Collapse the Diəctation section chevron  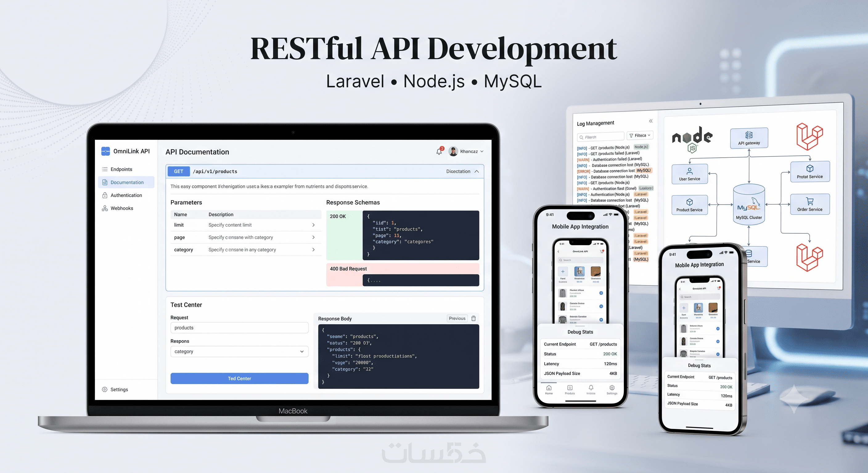(x=477, y=171)
